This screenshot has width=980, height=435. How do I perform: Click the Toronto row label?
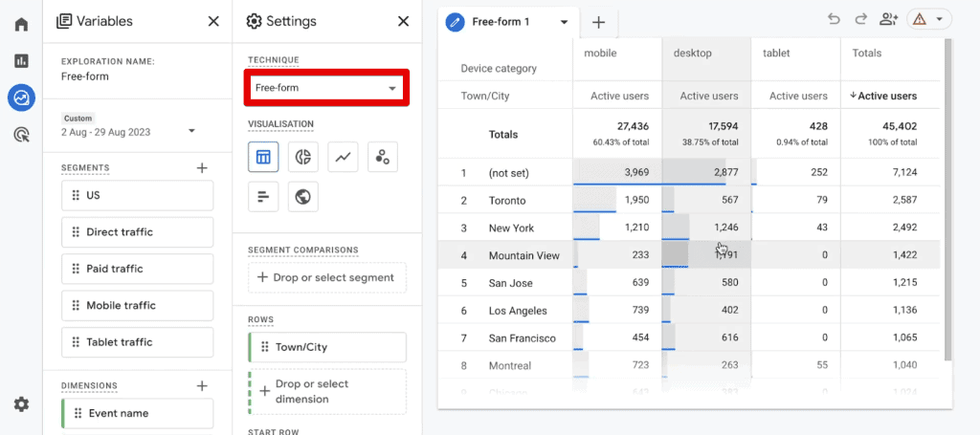click(507, 201)
